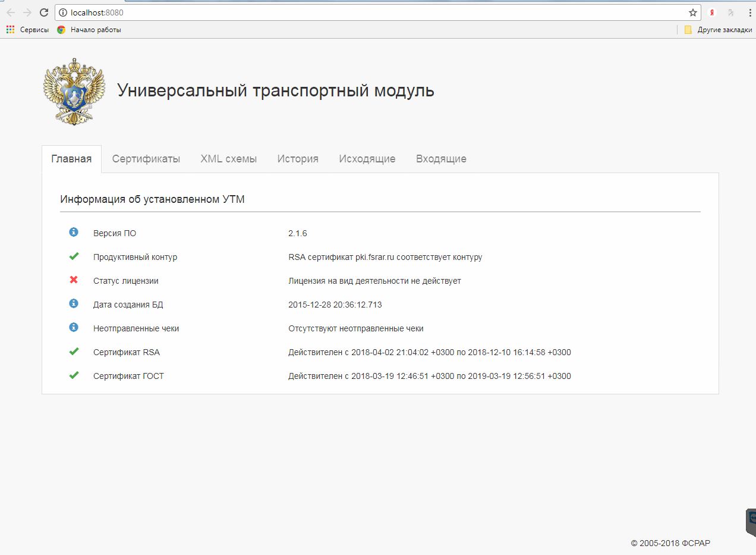The height and width of the screenshot is (555, 756).
Task: Open the История tab
Action: coord(298,159)
